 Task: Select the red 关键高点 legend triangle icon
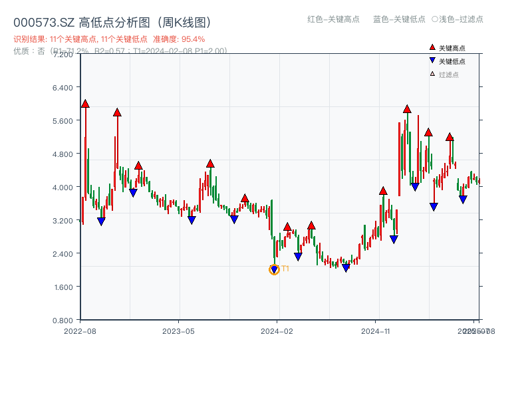pyautogui.click(x=431, y=47)
